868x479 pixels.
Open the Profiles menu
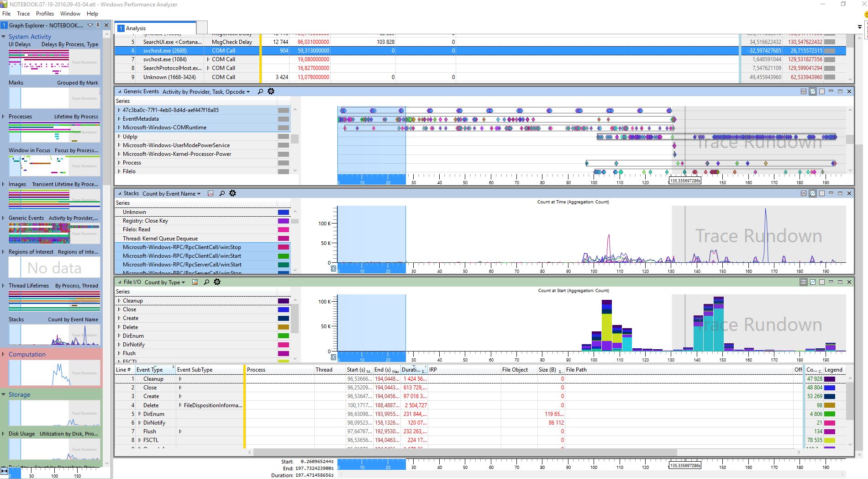pyautogui.click(x=45, y=14)
